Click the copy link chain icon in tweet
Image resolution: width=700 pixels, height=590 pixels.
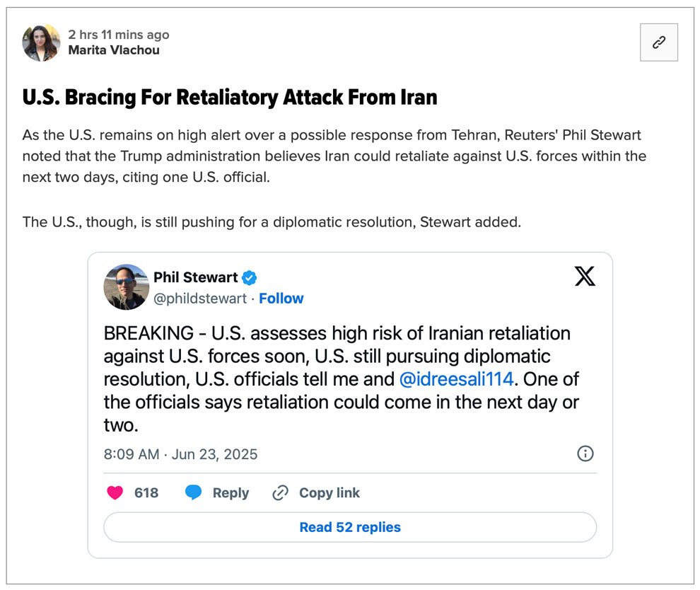pos(281,492)
